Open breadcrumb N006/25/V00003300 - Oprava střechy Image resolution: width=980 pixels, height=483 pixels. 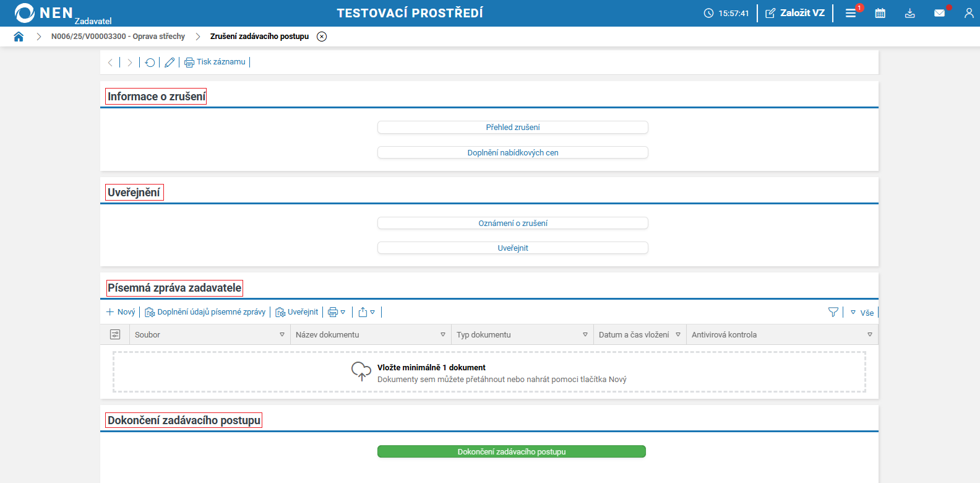pyautogui.click(x=118, y=37)
